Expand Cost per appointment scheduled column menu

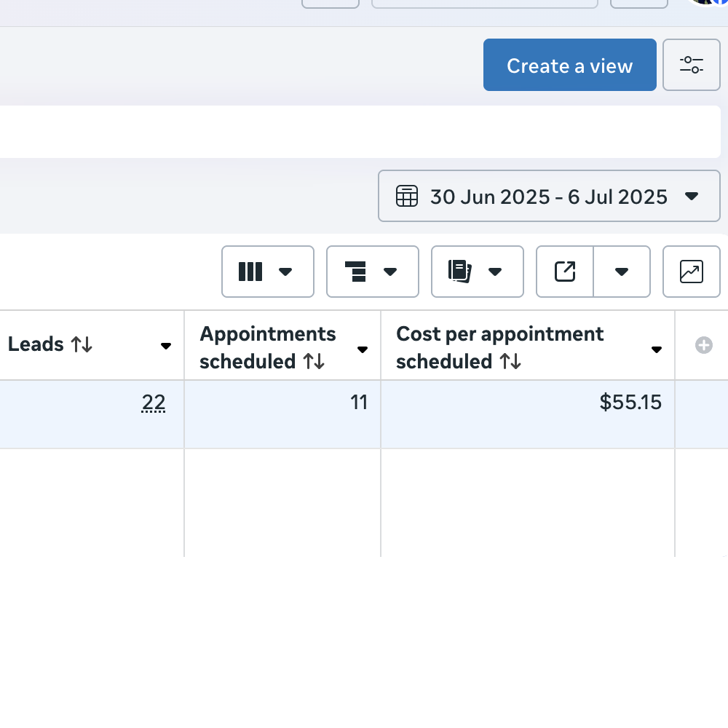(657, 349)
